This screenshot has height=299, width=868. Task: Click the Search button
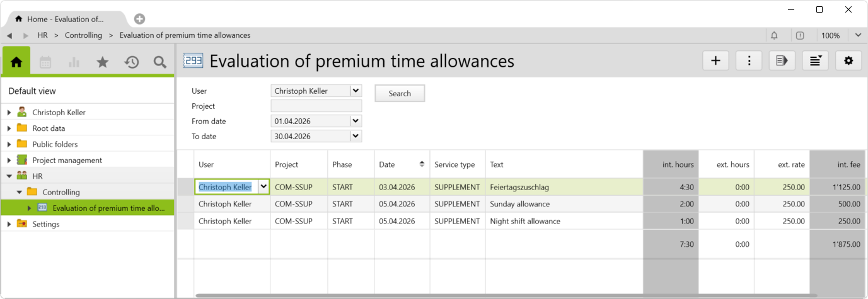(400, 93)
